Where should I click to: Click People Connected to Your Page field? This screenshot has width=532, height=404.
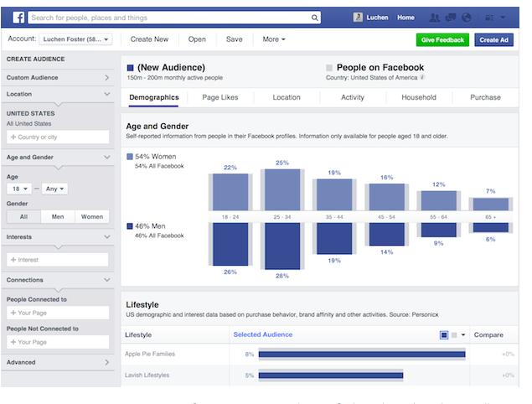point(58,313)
